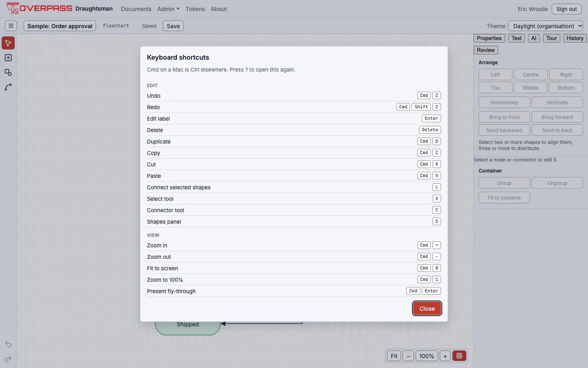
Task: Click the Undo shortcut row label
Action: [154, 96]
